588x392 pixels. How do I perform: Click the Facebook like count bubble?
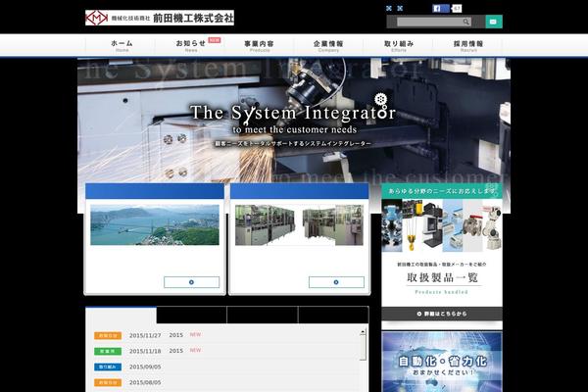[x=457, y=8]
